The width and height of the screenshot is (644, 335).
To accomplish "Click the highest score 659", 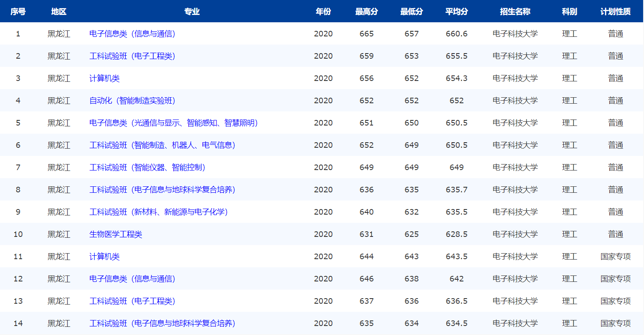I will tap(367, 56).
